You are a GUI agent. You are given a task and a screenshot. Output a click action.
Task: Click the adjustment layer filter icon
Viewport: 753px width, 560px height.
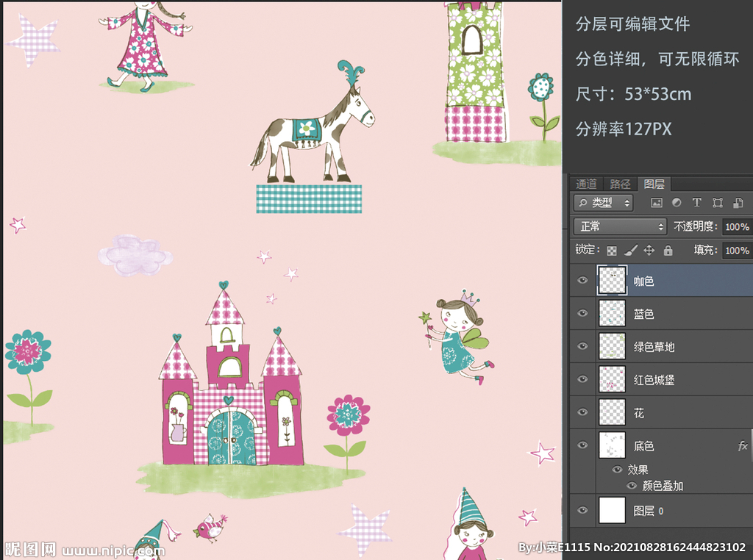(x=677, y=203)
